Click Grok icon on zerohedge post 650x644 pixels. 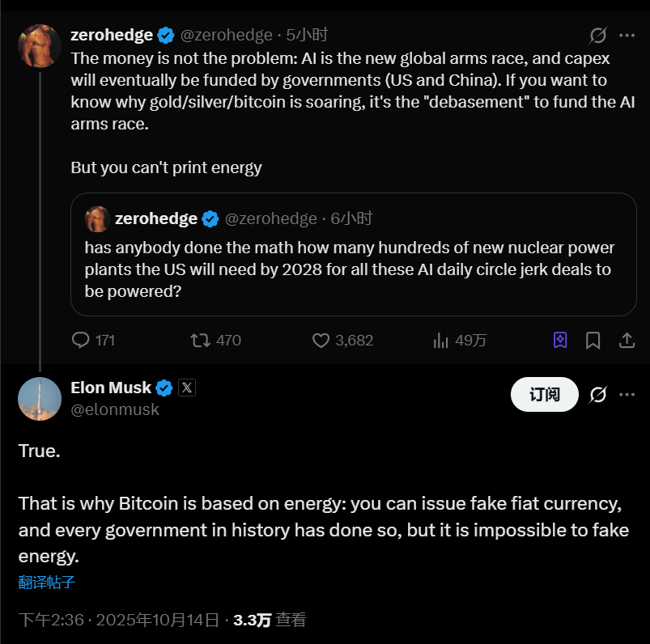[598, 35]
